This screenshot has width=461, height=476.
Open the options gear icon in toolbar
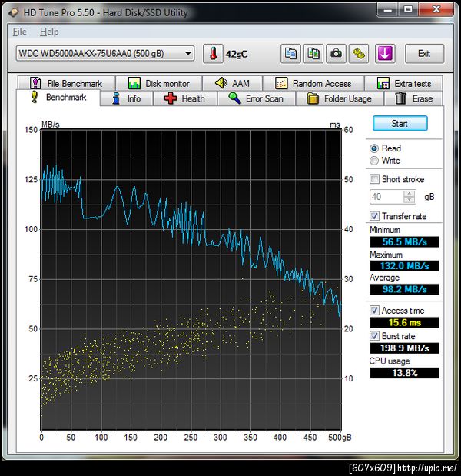tap(359, 53)
